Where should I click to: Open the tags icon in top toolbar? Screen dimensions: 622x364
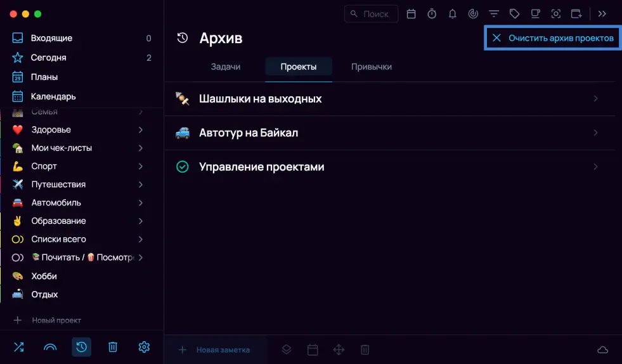coord(514,14)
